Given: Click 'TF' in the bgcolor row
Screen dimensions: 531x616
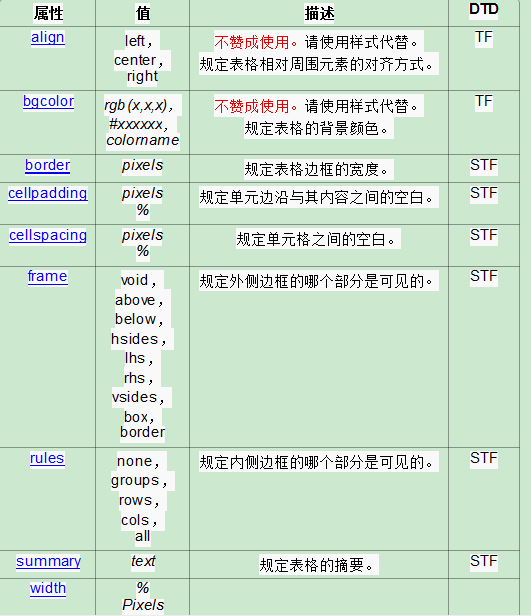Looking at the screenshot, I should point(483,101).
